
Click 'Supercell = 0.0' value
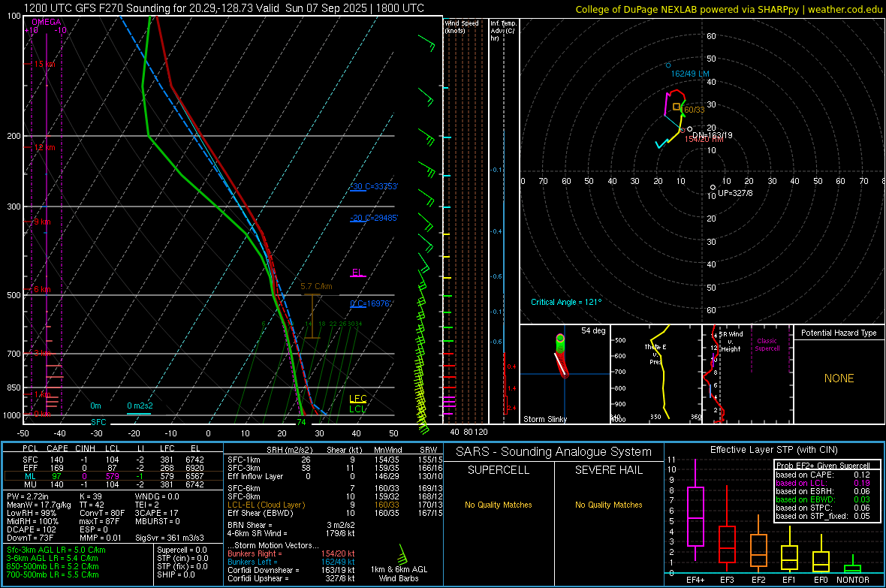pyautogui.click(x=182, y=550)
